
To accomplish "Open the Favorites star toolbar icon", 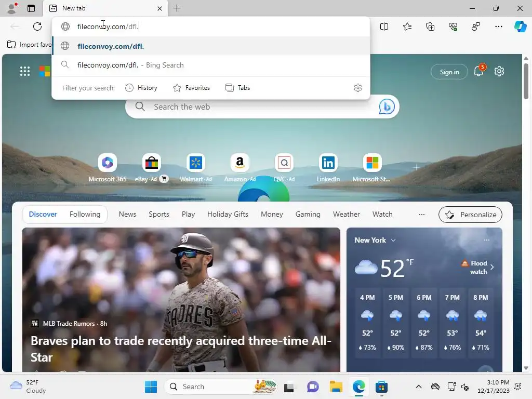I will pos(407,26).
